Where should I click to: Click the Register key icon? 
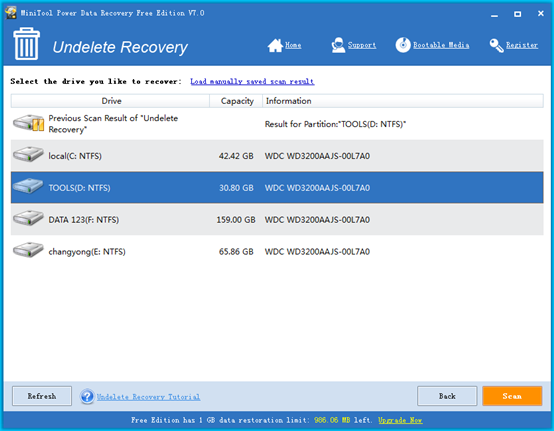pyautogui.click(x=496, y=46)
